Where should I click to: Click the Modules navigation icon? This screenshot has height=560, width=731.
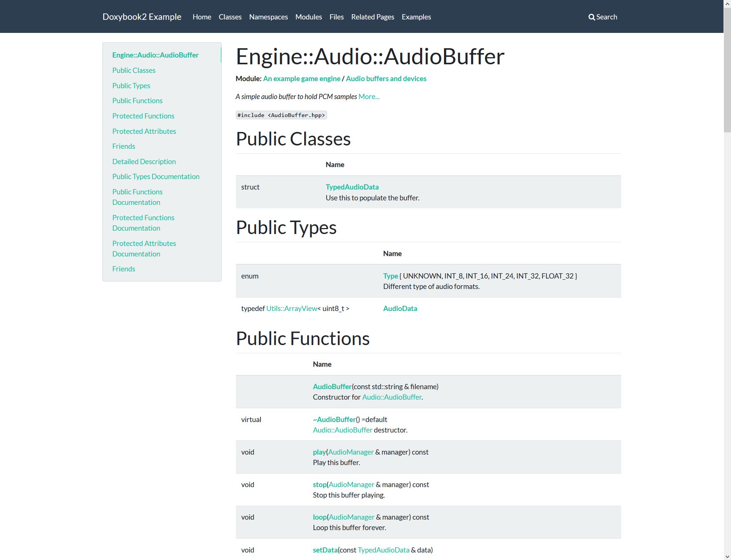[x=308, y=16]
